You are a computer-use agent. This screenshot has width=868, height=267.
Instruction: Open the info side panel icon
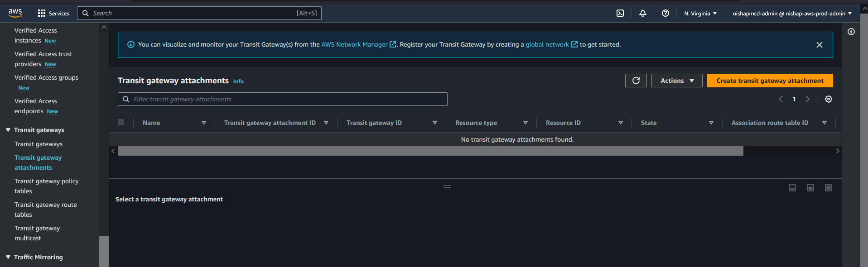851,32
